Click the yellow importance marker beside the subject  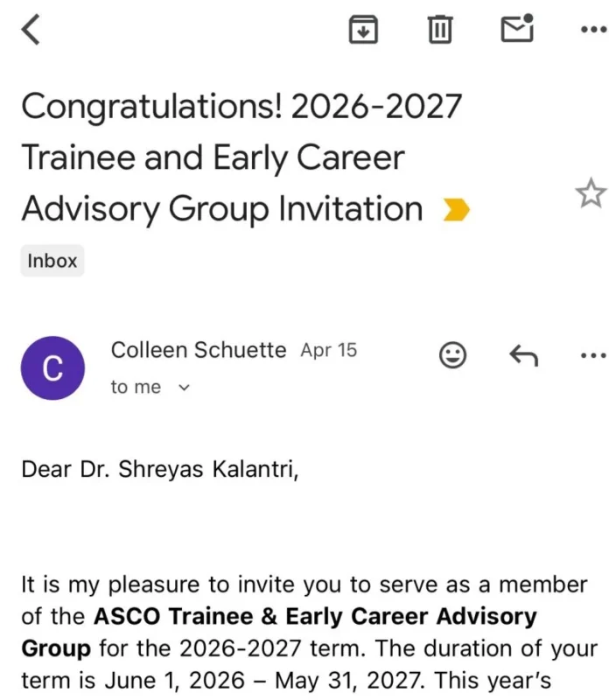point(454,209)
